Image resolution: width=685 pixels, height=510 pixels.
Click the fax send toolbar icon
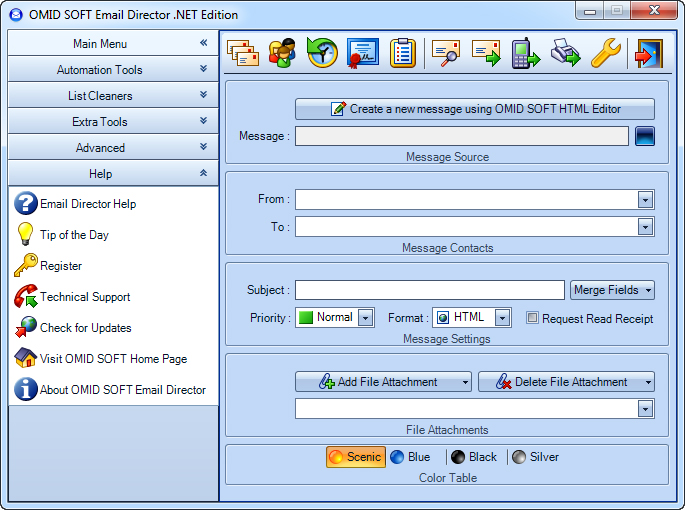tap(565, 53)
